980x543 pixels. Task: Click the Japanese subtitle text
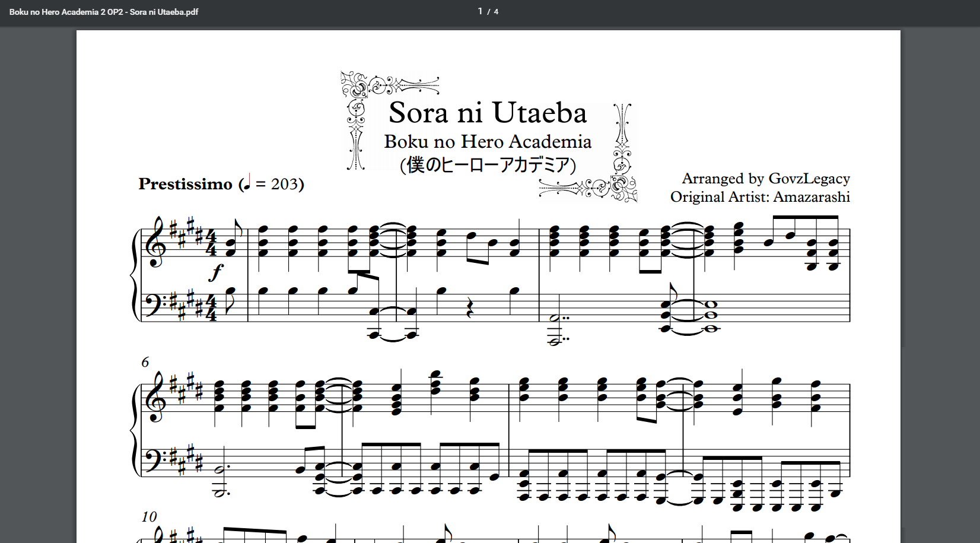(x=488, y=164)
